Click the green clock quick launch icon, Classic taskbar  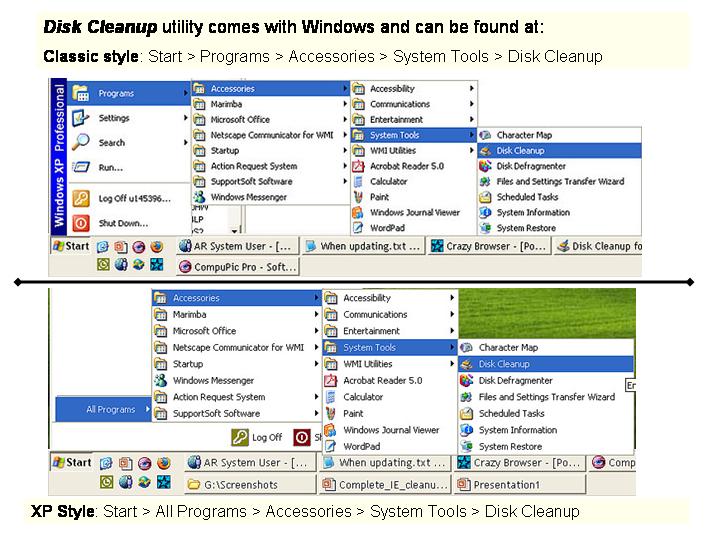(x=103, y=264)
